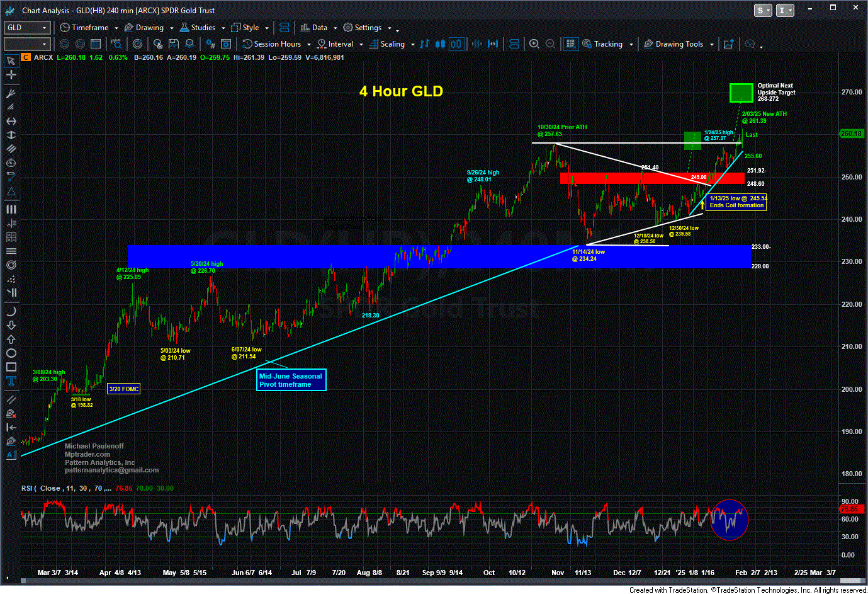Select the arc drawing tool
This screenshot has width=868, height=594.
pyautogui.click(x=11, y=311)
